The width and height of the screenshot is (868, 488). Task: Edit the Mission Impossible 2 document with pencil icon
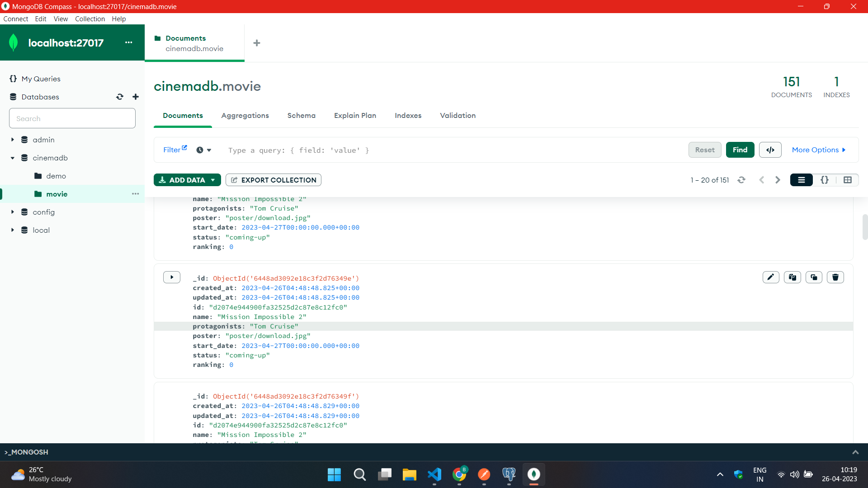770,277
